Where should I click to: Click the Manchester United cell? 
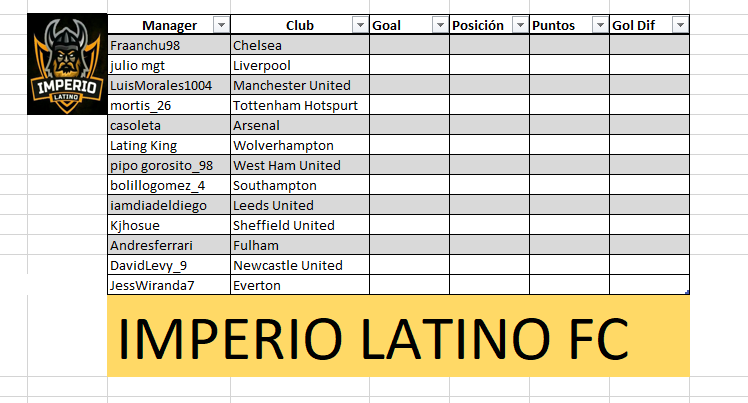300,85
